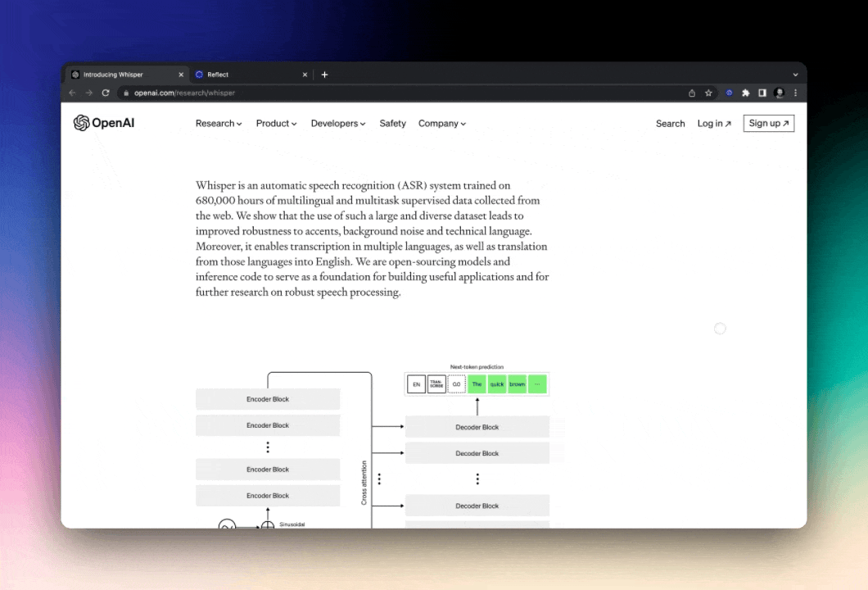Open a new tab with the plus button
The width and height of the screenshot is (868, 590).
[x=324, y=74]
